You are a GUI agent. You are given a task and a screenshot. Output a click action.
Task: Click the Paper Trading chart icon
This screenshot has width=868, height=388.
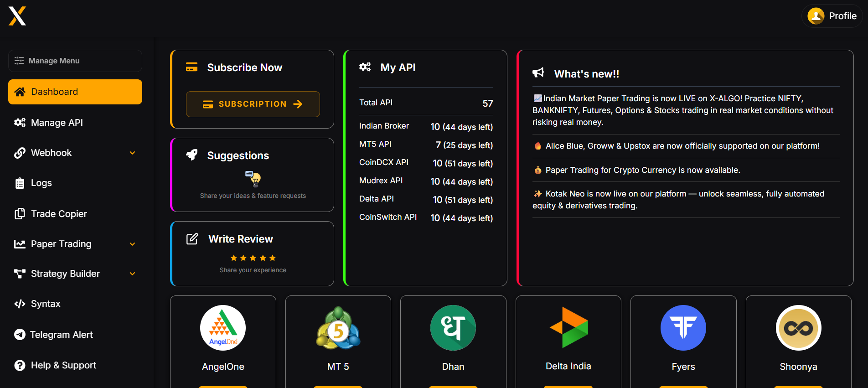(x=20, y=244)
